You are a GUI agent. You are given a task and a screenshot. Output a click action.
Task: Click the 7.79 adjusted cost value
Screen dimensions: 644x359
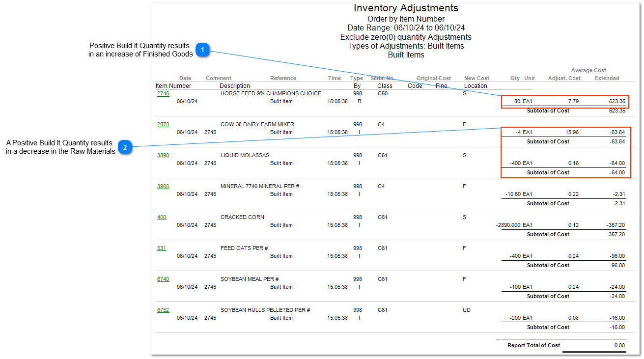tap(573, 101)
